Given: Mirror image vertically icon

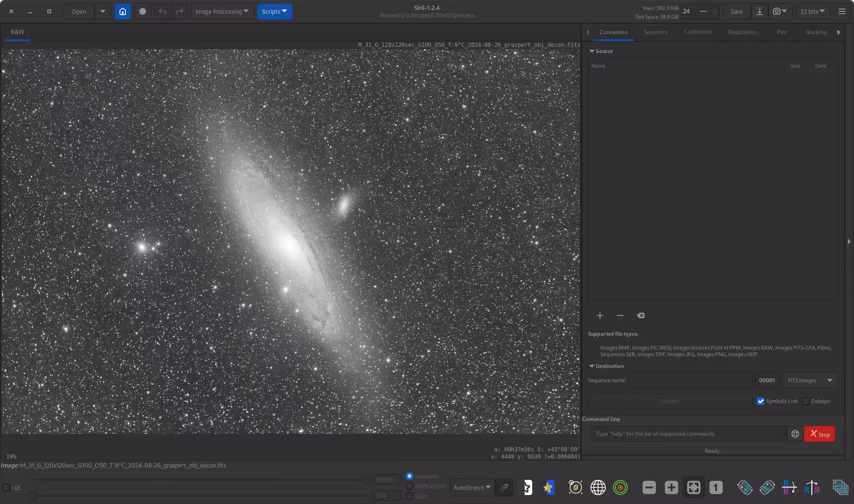Looking at the screenshot, I should click(x=812, y=487).
